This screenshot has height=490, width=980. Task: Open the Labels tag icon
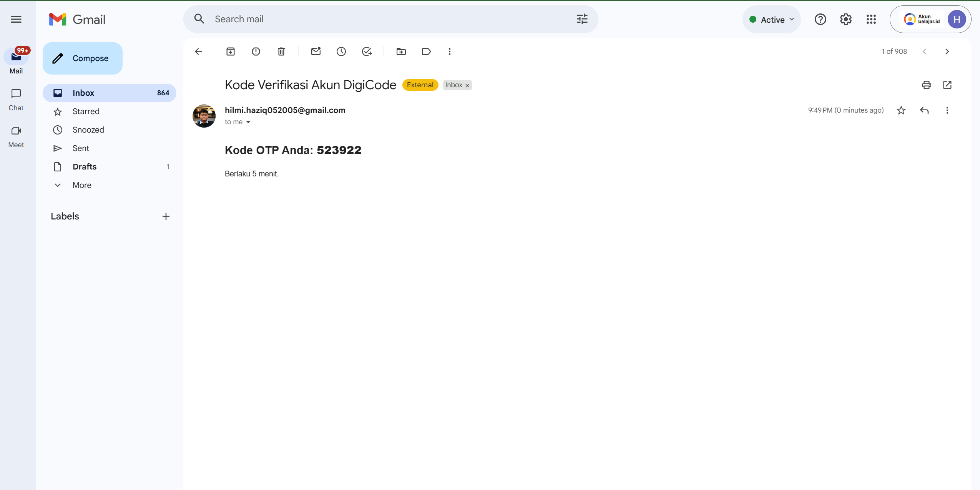(426, 51)
